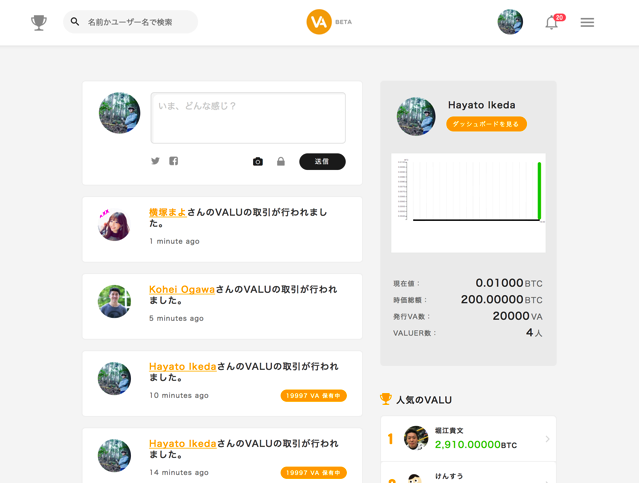Attach a photo with camera icon
The width and height of the screenshot is (639, 483).
coord(258,162)
